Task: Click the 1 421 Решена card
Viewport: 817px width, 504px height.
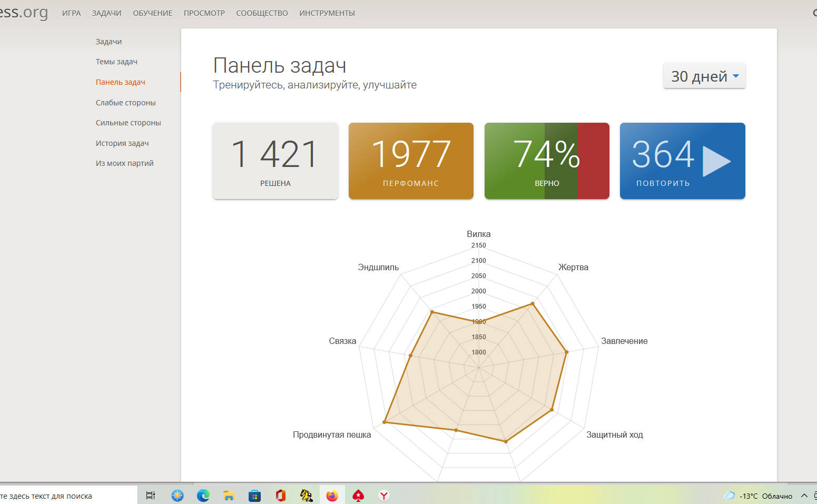Action: click(x=275, y=161)
